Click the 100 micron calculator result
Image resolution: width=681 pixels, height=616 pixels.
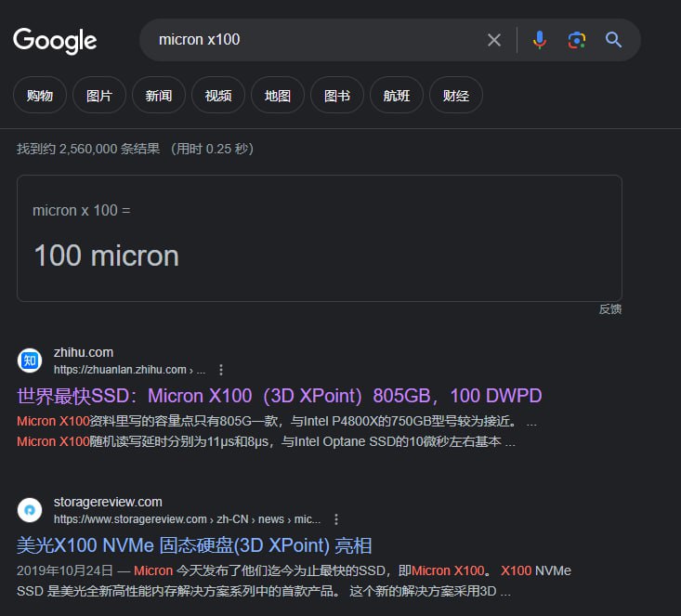pos(107,256)
